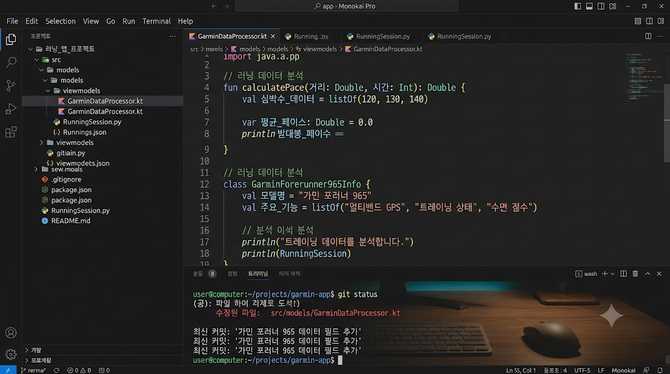Image resolution: width=670 pixels, height=374 pixels.
Task: Synchronize changes via the status bar sync icon
Action: 56,370
